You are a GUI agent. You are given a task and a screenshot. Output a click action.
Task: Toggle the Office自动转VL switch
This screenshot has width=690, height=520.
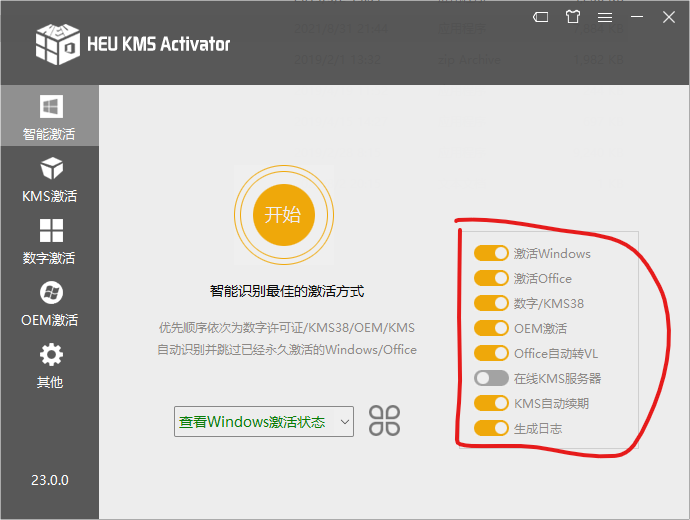coord(491,354)
